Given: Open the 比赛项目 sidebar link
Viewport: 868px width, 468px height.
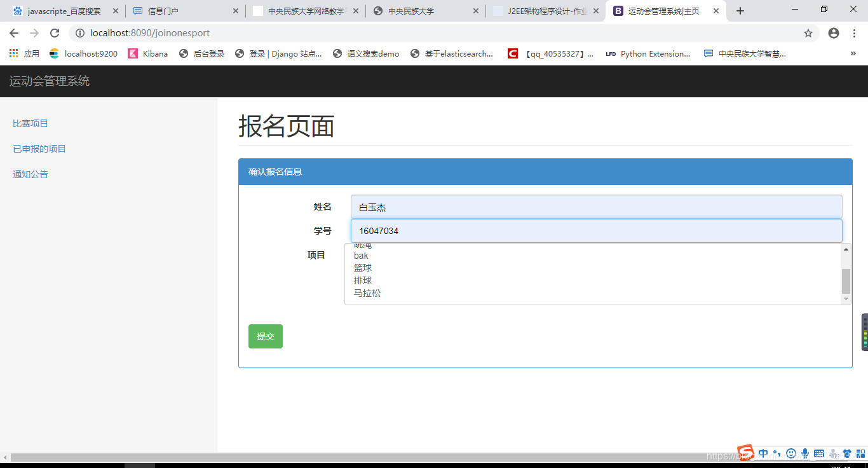Looking at the screenshot, I should click(31, 123).
